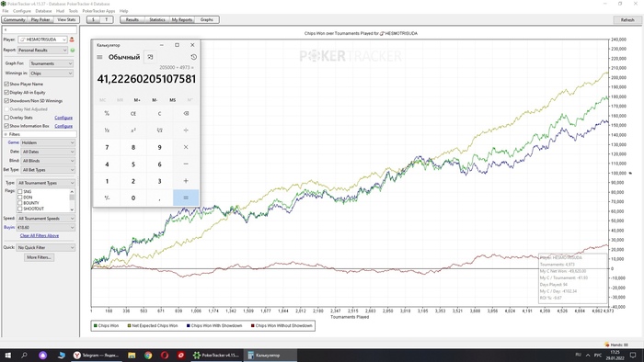Open the Windows Start menu

pos(7,355)
